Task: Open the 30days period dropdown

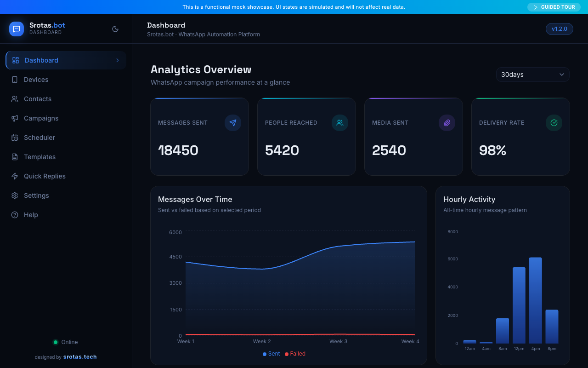Action: click(x=532, y=74)
